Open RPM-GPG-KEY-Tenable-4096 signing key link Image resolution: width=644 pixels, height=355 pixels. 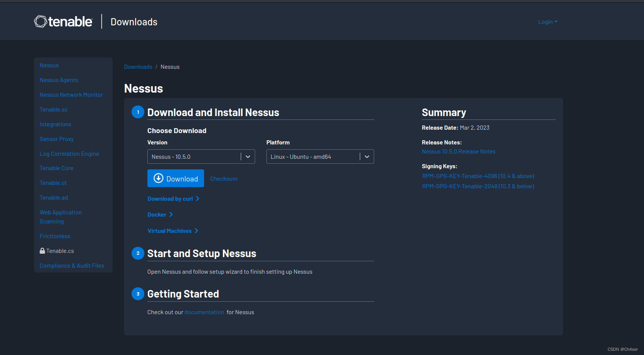(x=478, y=176)
